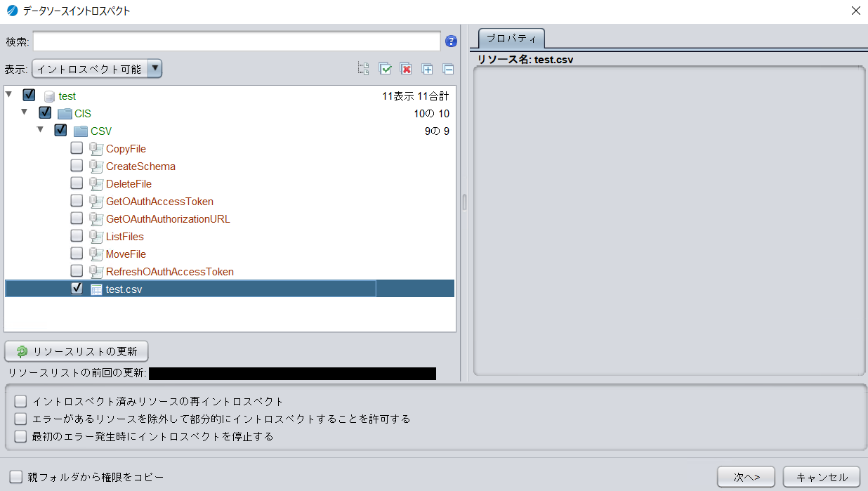Open the 表示 イントロスペクト可能 dropdown
The image size is (868, 491).
pyautogui.click(x=97, y=69)
